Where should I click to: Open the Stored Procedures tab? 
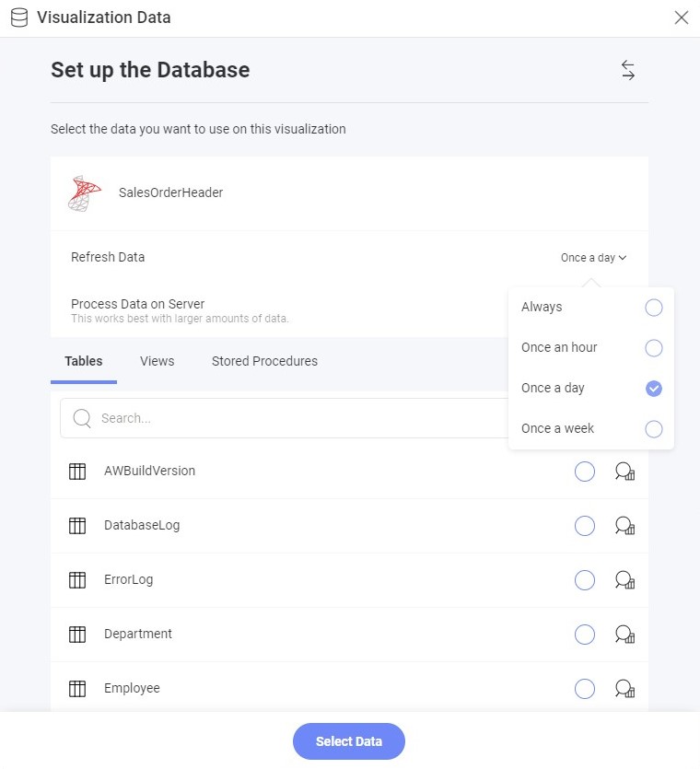[x=264, y=361]
